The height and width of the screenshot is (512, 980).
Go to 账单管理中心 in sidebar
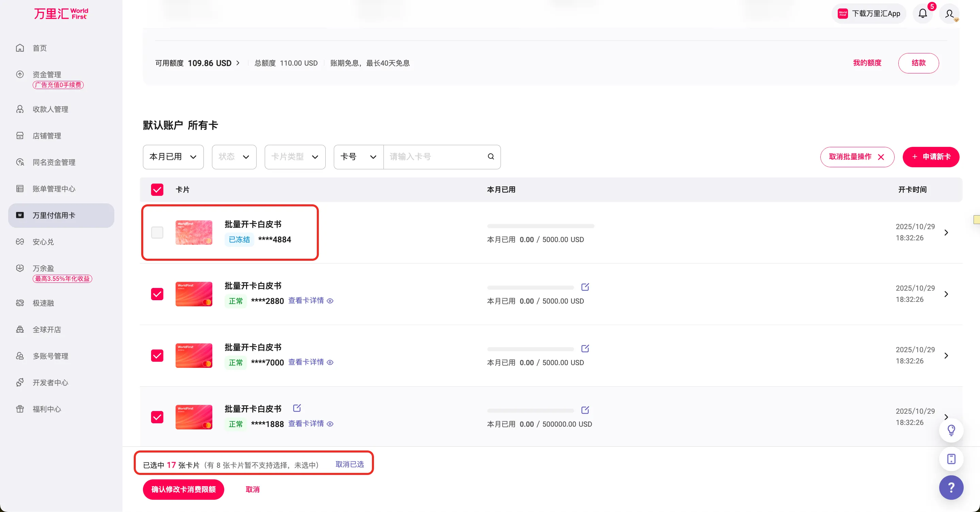54,189
